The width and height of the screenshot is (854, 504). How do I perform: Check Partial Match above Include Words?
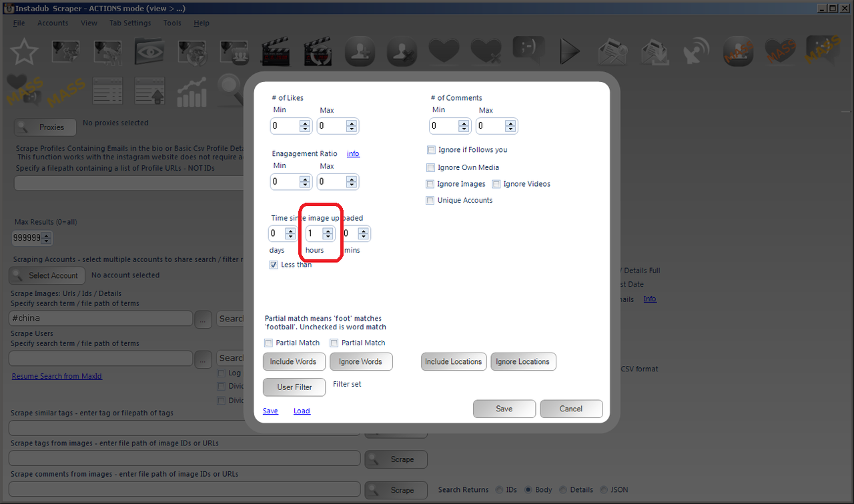[268, 343]
